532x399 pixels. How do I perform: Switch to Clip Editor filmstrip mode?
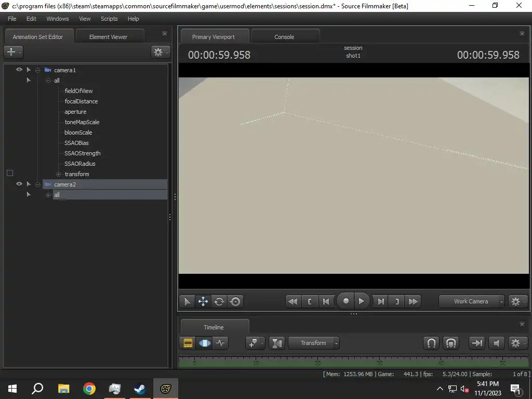tap(188, 343)
